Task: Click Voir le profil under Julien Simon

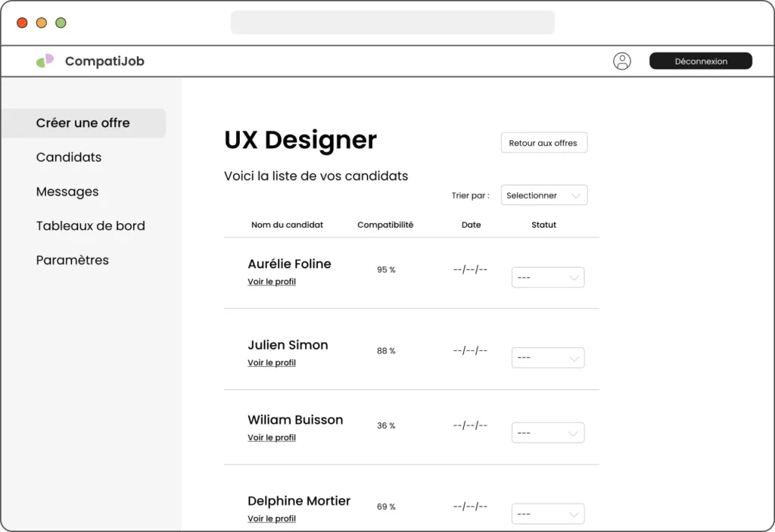Action: (272, 362)
